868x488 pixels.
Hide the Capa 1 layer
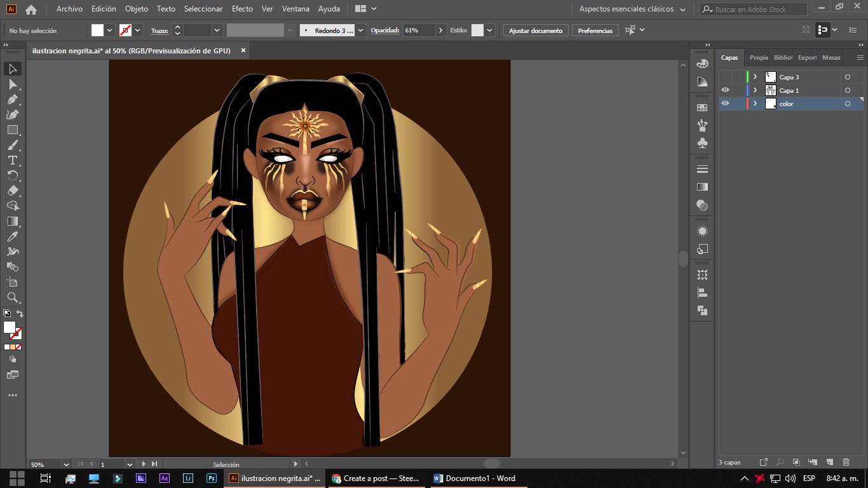(x=725, y=90)
